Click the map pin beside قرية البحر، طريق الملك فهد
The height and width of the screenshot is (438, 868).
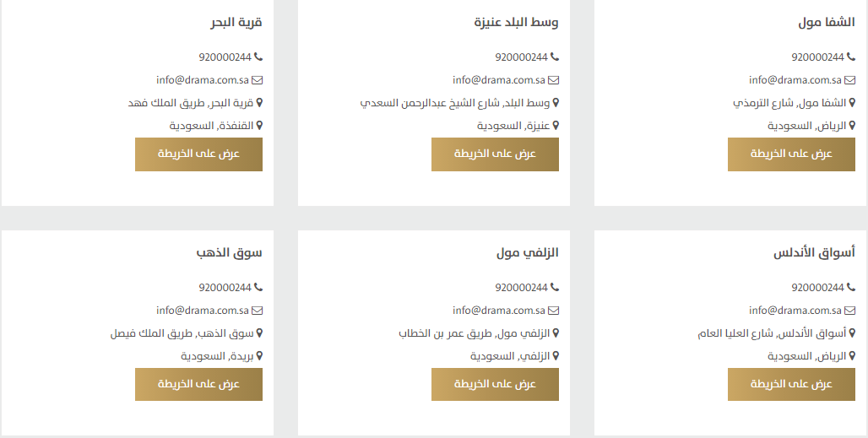point(259,103)
